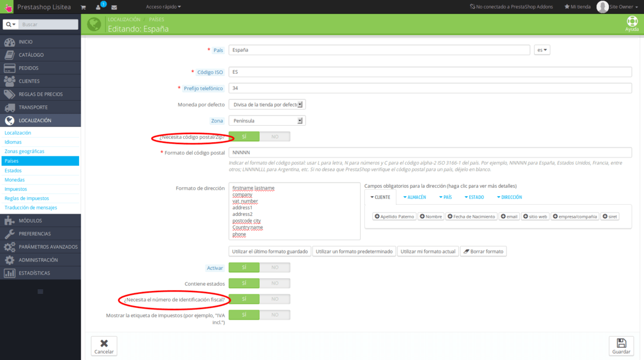Click Utilizar el último formato guardado
644x360 pixels.
coord(270,252)
